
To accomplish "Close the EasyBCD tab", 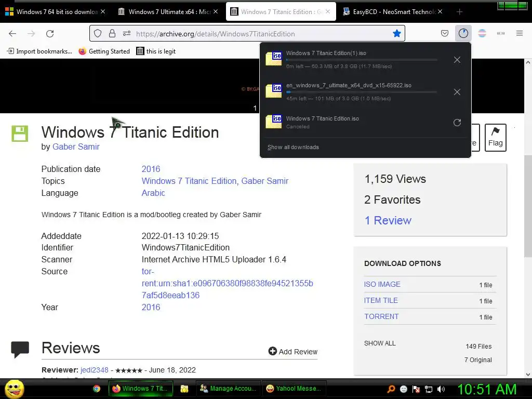I will coord(440,11).
